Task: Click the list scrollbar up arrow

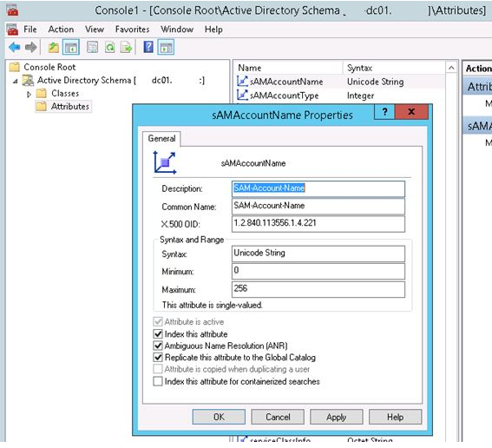Action: pyautogui.click(x=451, y=68)
